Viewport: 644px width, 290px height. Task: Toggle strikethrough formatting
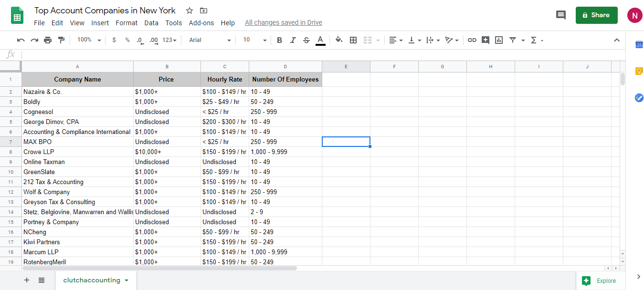coord(306,40)
